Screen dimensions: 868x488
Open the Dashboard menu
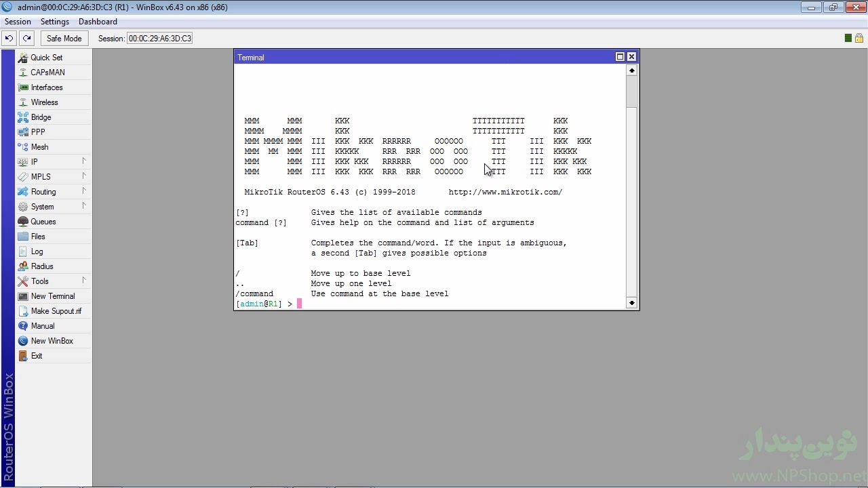click(x=98, y=22)
